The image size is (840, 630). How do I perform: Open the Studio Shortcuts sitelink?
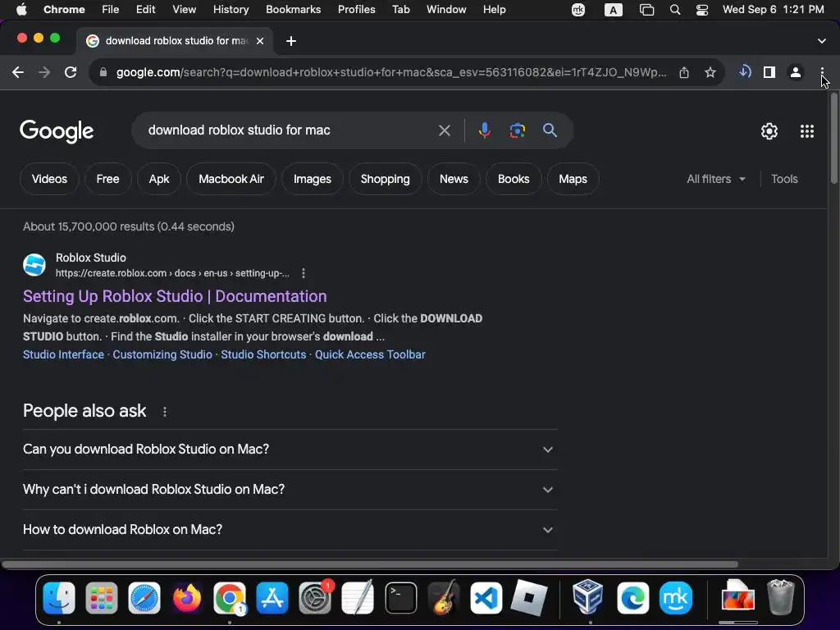pyautogui.click(x=263, y=354)
